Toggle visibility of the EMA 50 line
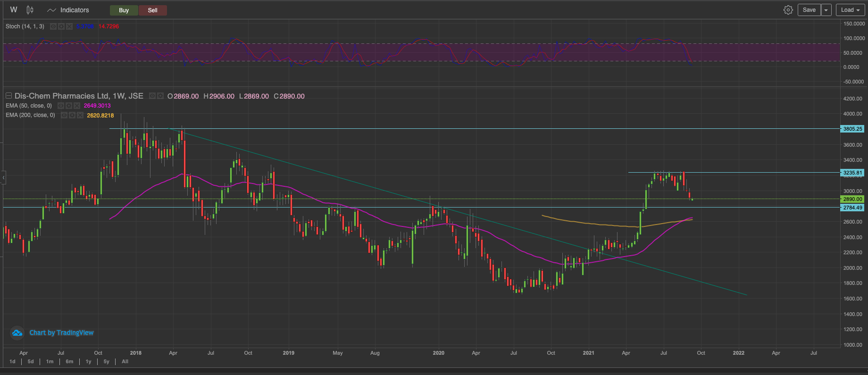The width and height of the screenshot is (868, 375). [61, 106]
